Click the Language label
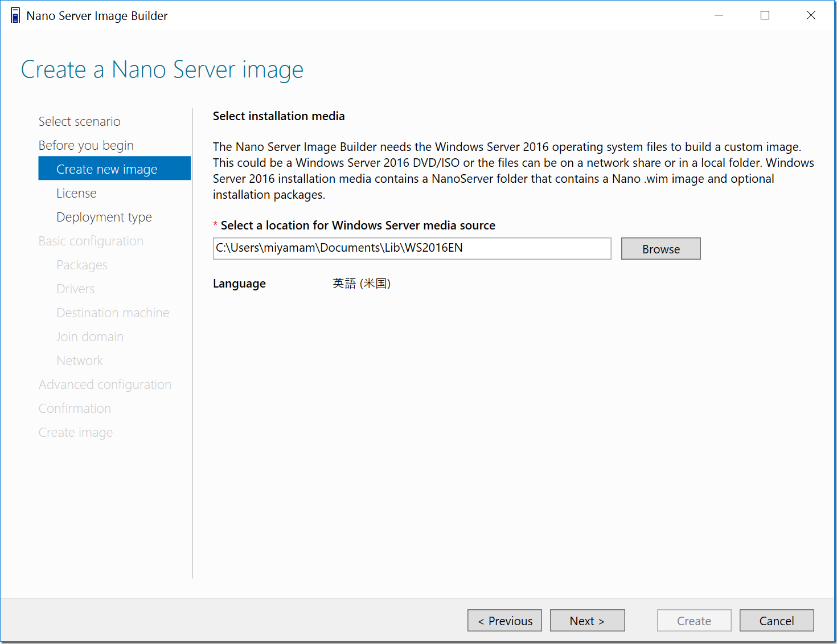The width and height of the screenshot is (837, 644). coord(239,284)
